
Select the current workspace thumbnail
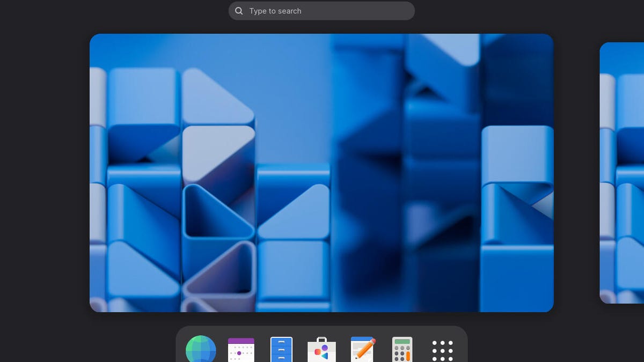click(x=321, y=173)
